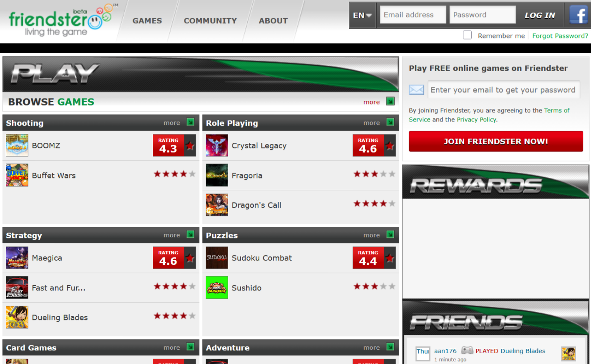Click the green arrow in Adventure header

tap(390, 347)
